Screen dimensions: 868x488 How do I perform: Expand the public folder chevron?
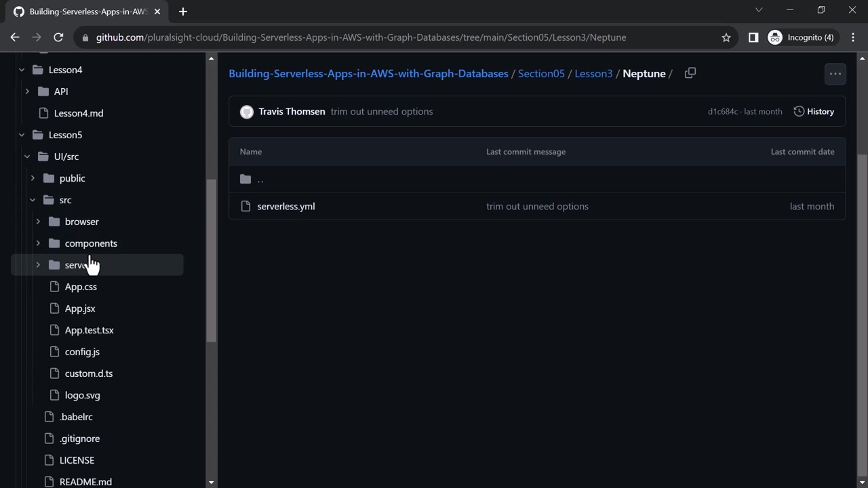[33, 178]
